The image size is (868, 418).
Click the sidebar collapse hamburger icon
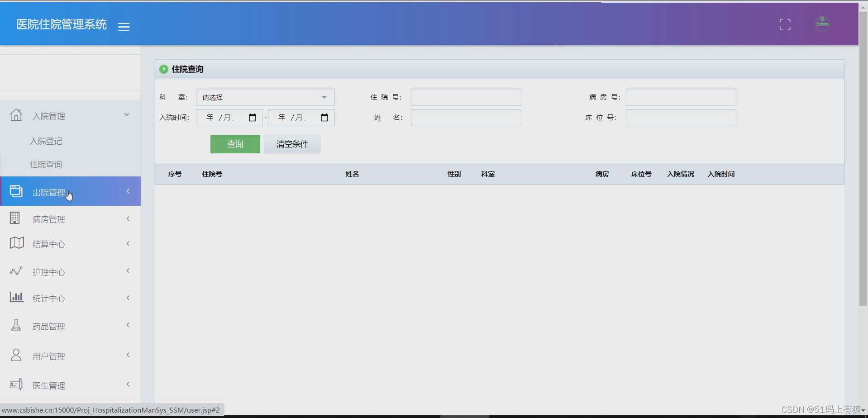124,26
